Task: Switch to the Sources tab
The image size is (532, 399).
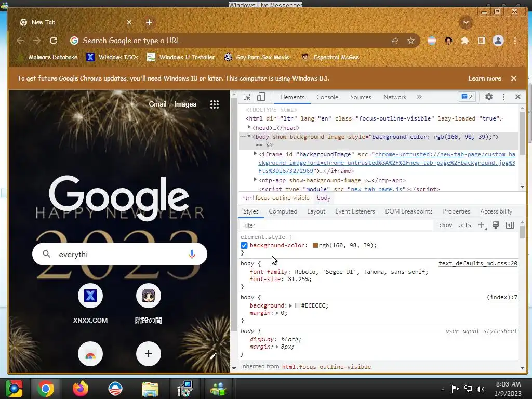Action: [x=361, y=97]
